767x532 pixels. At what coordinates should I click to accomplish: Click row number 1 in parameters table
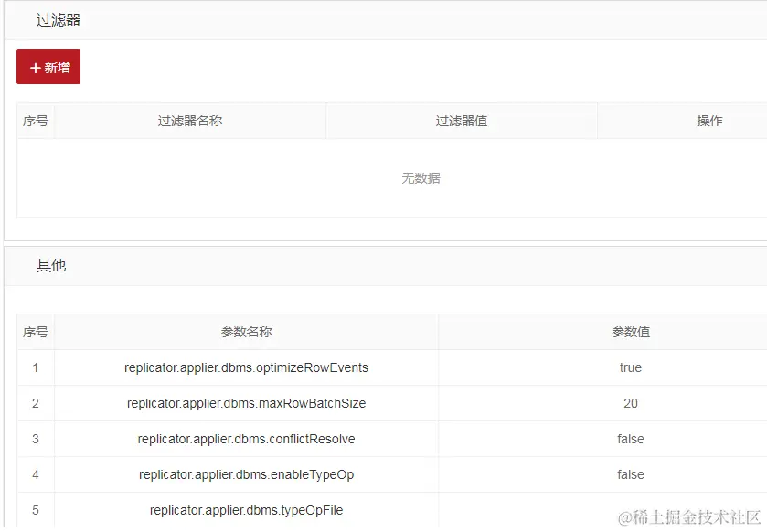coord(36,367)
